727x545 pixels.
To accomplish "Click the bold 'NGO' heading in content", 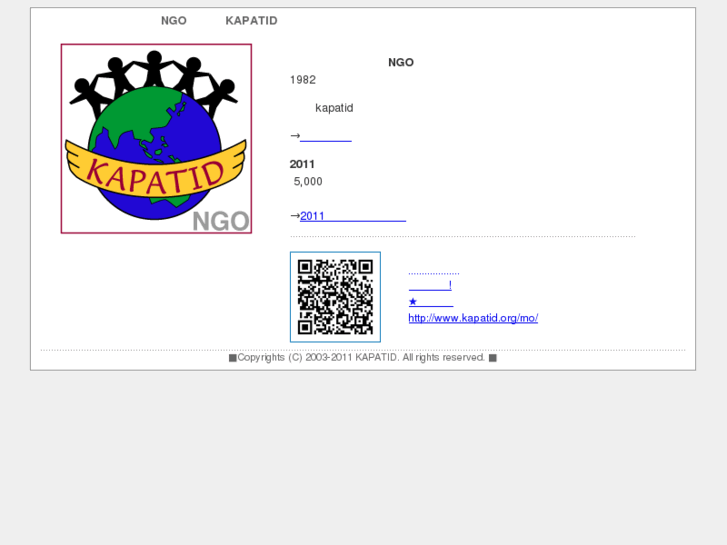I will coord(401,63).
